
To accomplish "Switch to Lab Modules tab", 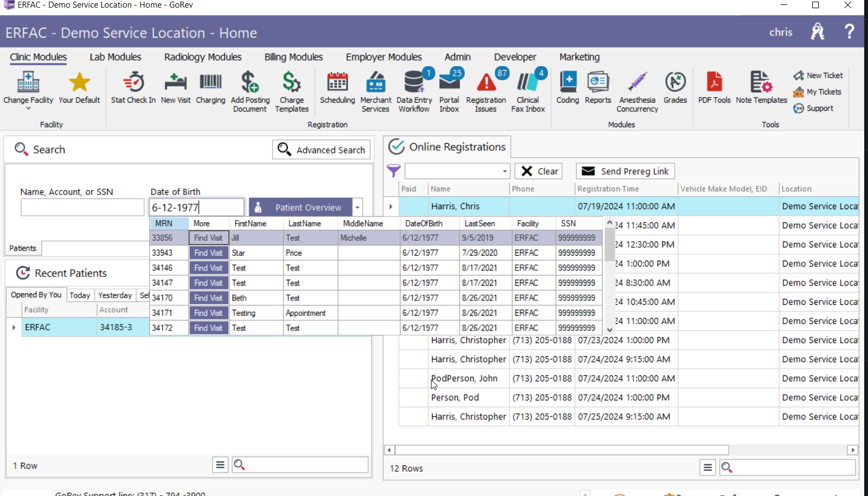I will point(115,57).
